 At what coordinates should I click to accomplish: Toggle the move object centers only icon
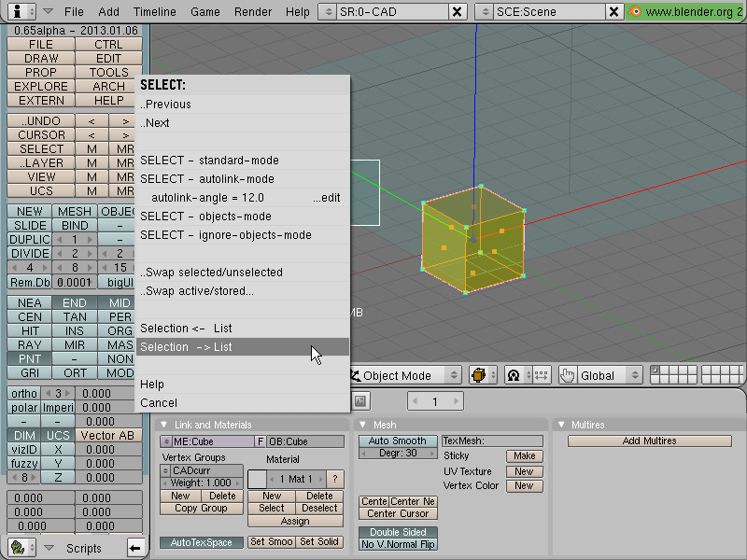pos(542,375)
